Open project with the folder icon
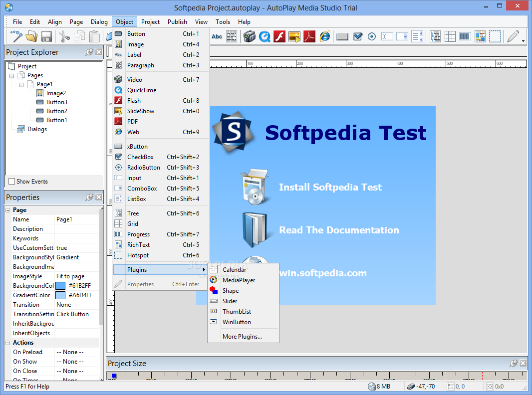This screenshot has height=395, width=532. click(31, 36)
